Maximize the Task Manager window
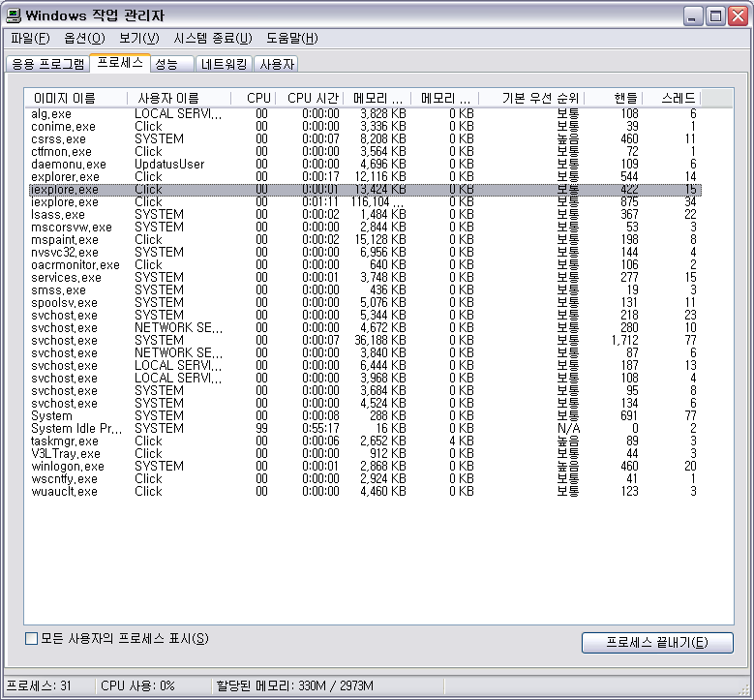The height and width of the screenshot is (700, 754). click(715, 15)
